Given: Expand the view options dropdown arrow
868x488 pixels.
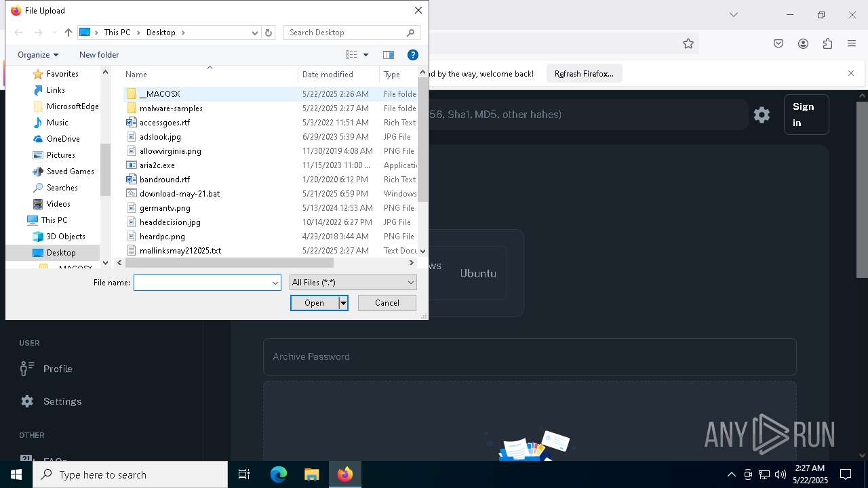Looking at the screenshot, I should pos(366,55).
